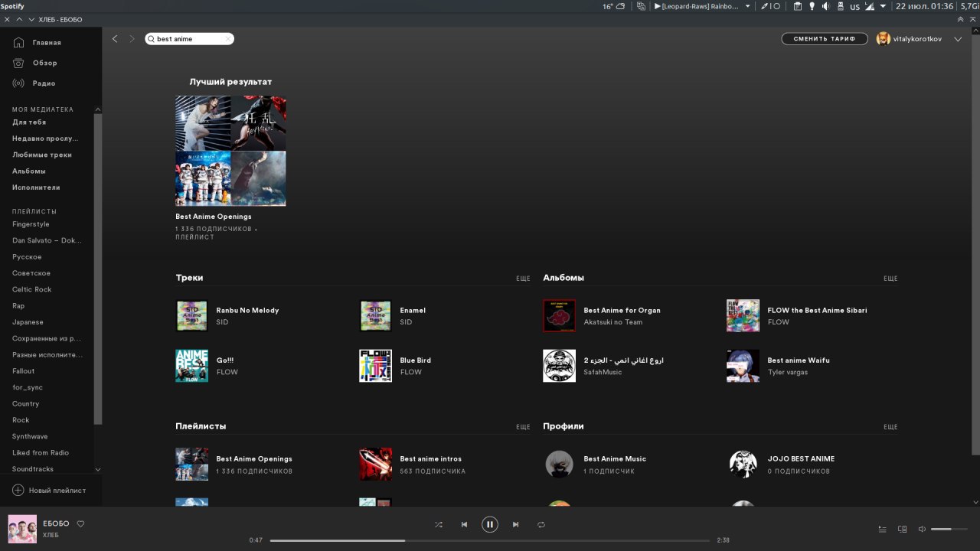Open the Обзор browse section
Image resolution: width=980 pixels, height=551 pixels.
click(x=35, y=63)
